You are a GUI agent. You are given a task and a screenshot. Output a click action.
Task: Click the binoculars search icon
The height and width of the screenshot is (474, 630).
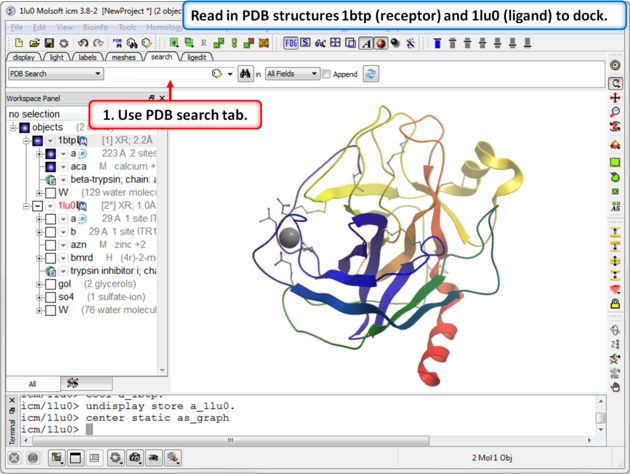click(x=246, y=74)
